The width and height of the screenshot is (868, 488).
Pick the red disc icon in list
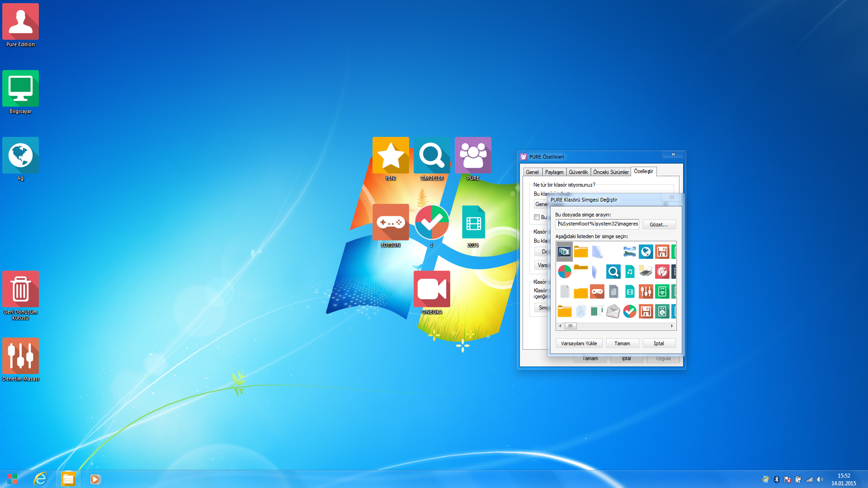pos(662,272)
